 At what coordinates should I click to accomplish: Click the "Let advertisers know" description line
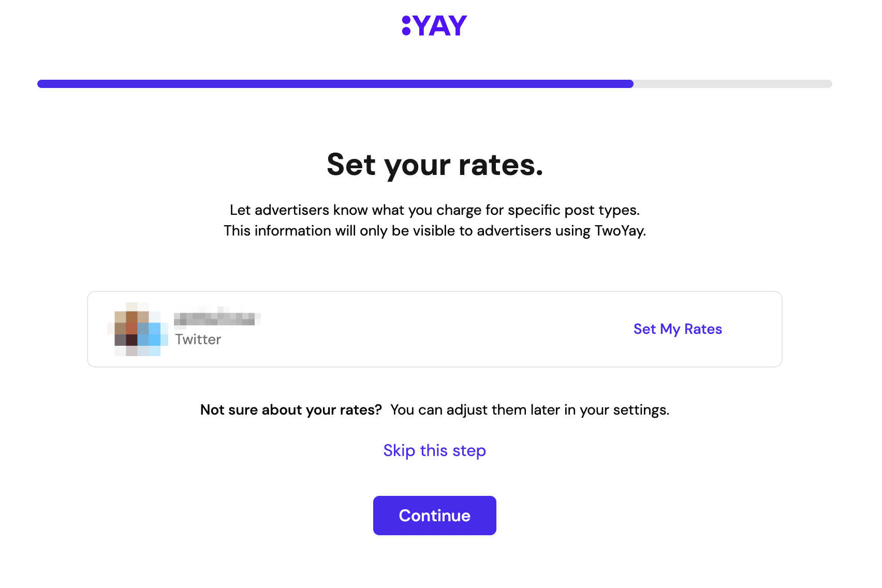(435, 210)
